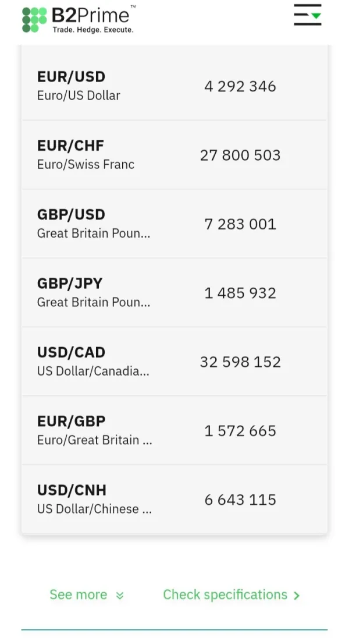Open the GBP/USD instrument
The height and width of the screenshot is (644, 349).
coord(71,214)
